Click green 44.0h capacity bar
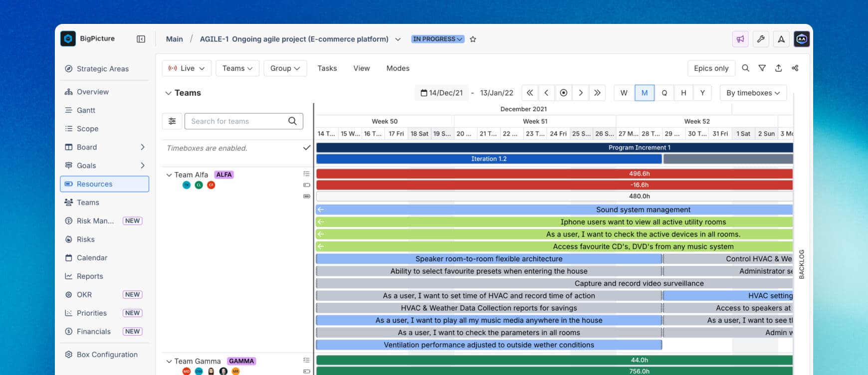The height and width of the screenshot is (375, 868). [554, 360]
